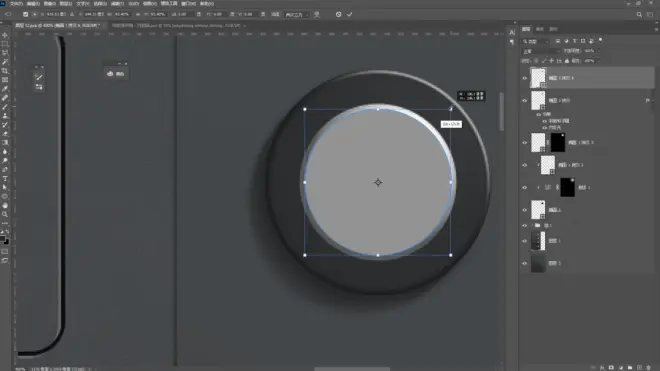The width and height of the screenshot is (660, 371).
Task: Hide the topmost selected layer
Action: point(524,78)
